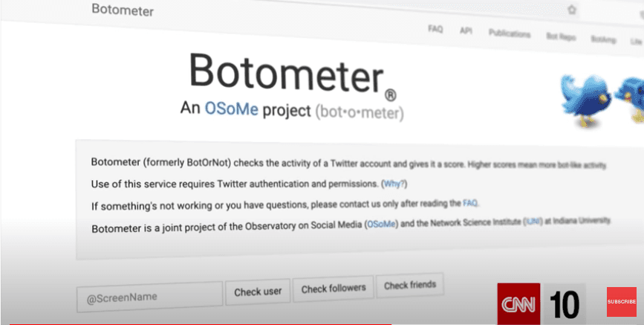This screenshot has height=325, width=644.
Task: Open the FAQ menu item
Action: (435, 29)
